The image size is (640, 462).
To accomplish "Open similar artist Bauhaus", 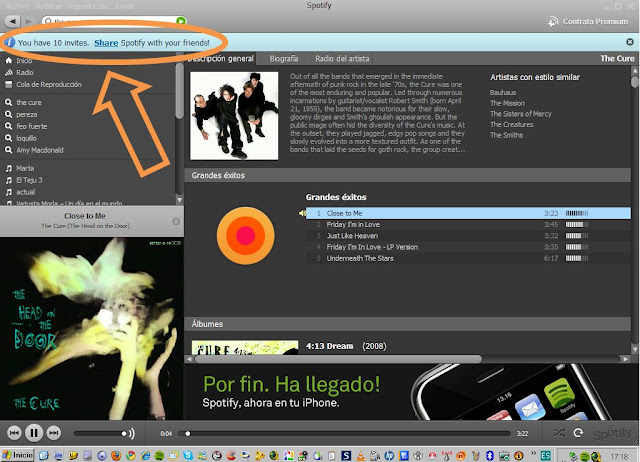I will pos(503,93).
